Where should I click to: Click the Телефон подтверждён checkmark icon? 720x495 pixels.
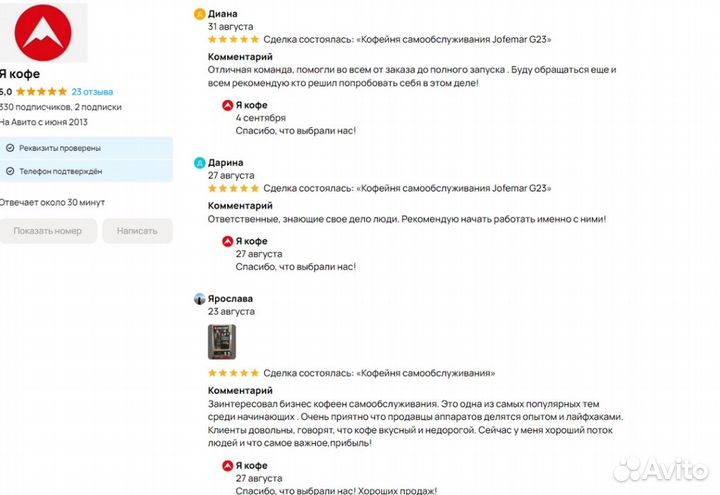click(10, 172)
